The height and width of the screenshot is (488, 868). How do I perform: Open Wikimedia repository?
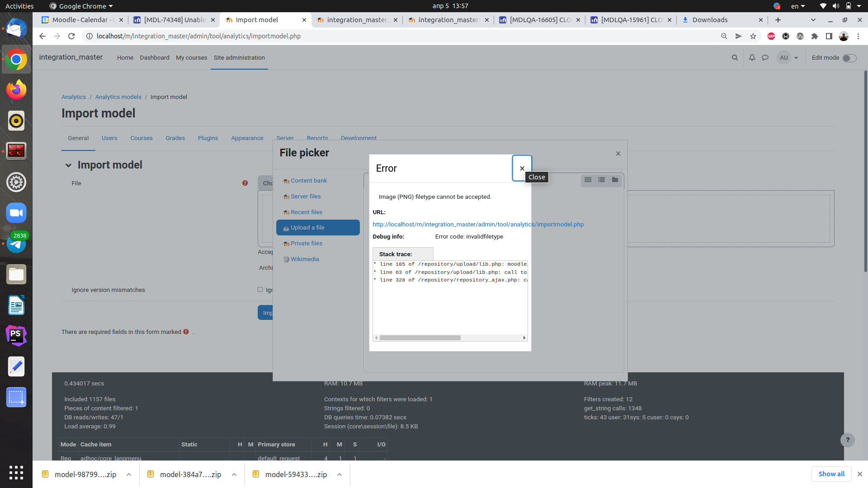point(305,259)
